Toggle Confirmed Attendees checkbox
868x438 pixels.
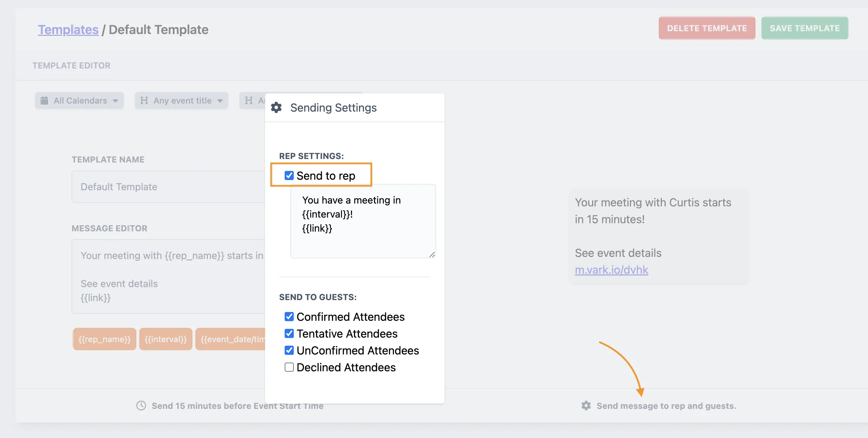coord(289,317)
